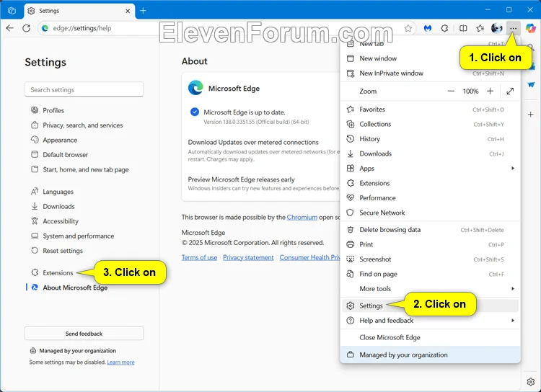Increase zoom with the plus button
541x392 pixels.
coord(490,92)
